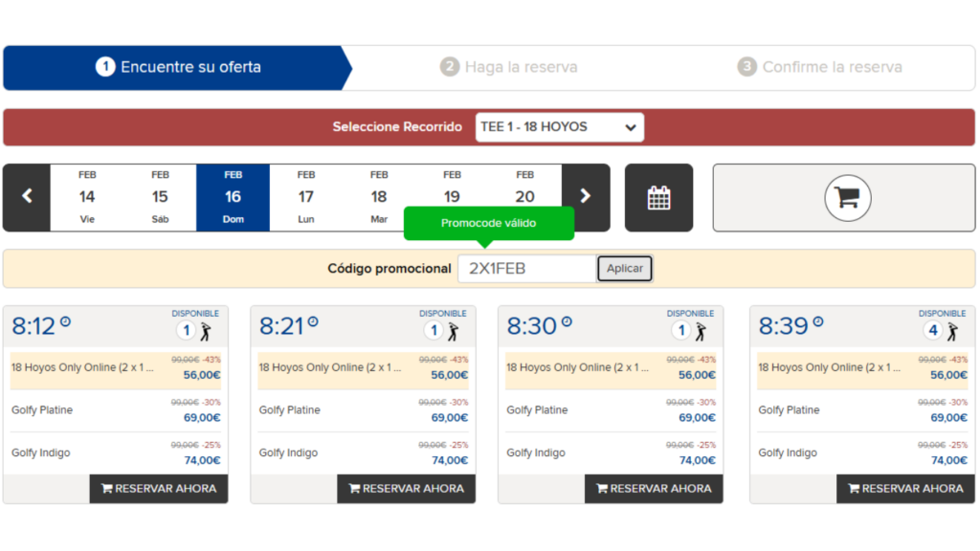Click RESERVAR AHORA for the 8:39 slot
This screenshot has height=551, width=980.
[905, 489]
